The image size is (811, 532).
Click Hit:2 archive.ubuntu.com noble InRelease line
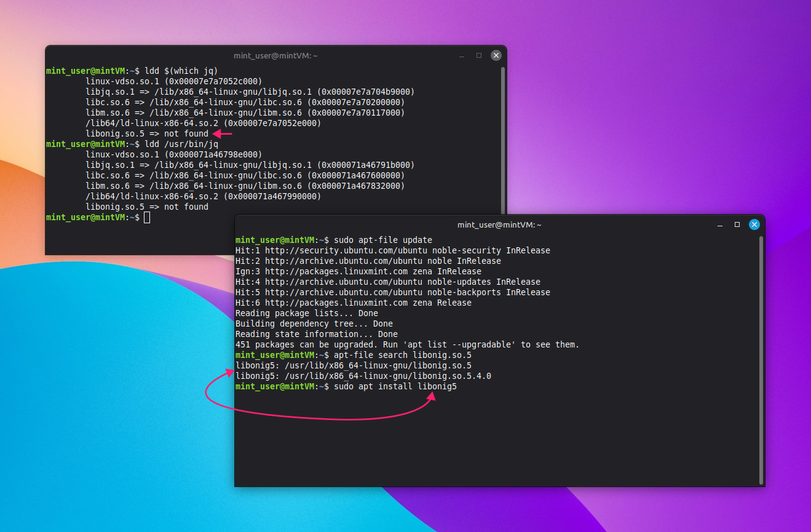point(368,261)
